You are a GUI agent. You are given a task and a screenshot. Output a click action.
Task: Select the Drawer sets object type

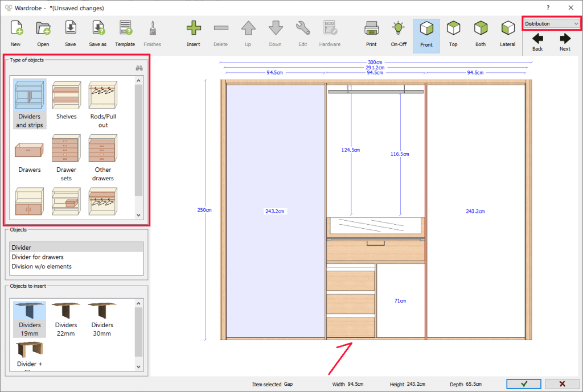(x=66, y=158)
